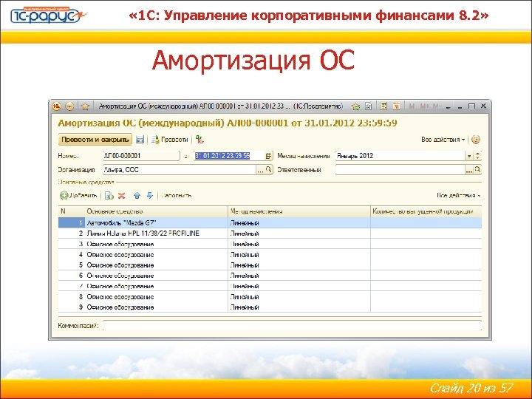Click the Провести post document button
532x399 pixels.
click(170, 140)
